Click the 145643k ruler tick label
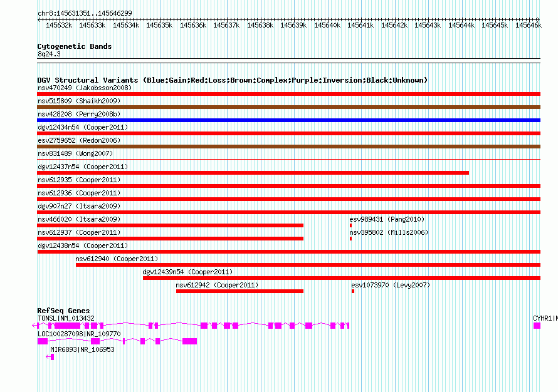558x392 pixels. [x=428, y=25]
